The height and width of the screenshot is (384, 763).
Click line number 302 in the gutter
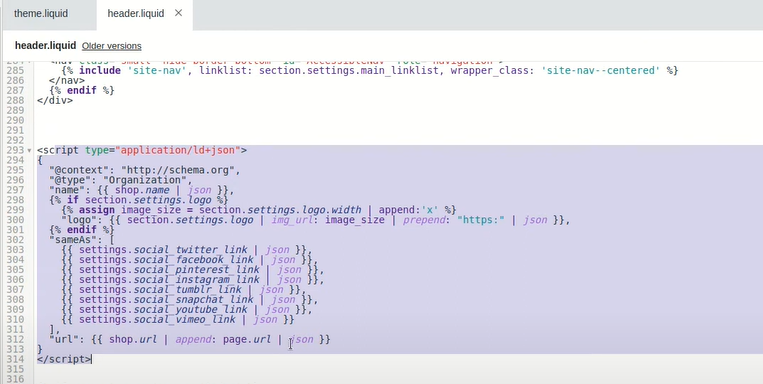[15, 239]
